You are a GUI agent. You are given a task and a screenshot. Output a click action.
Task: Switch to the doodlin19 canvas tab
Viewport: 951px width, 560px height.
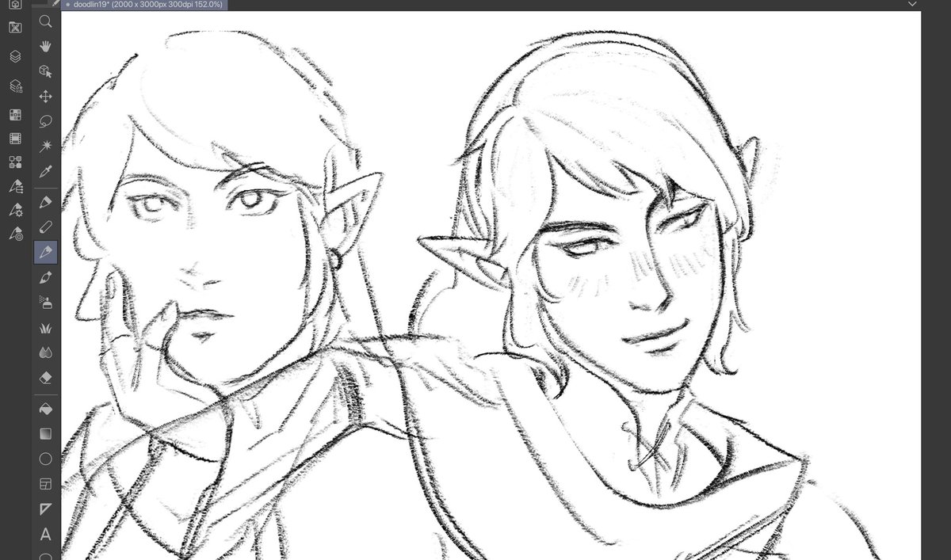click(x=145, y=5)
